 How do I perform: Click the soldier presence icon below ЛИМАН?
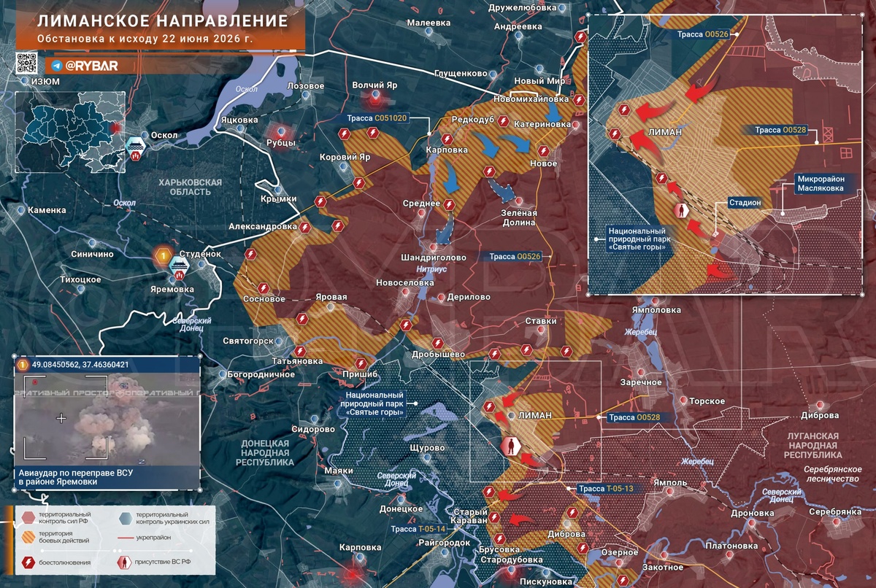[511, 446]
